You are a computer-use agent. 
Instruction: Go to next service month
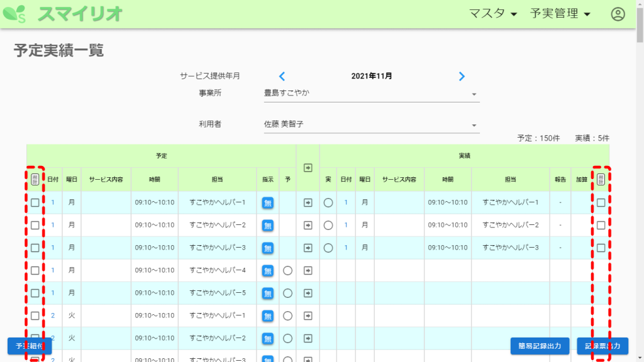click(462, 76)
